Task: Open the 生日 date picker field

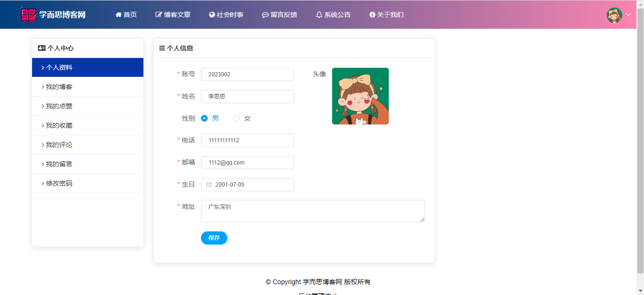Action: pyautogui.click(x=247, y=185)
